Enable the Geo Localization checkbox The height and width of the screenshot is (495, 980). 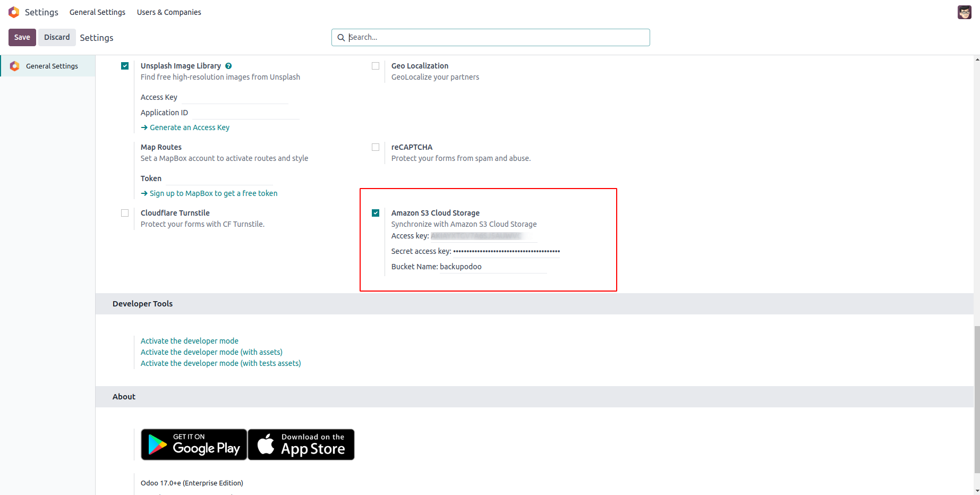click(376, 66)
